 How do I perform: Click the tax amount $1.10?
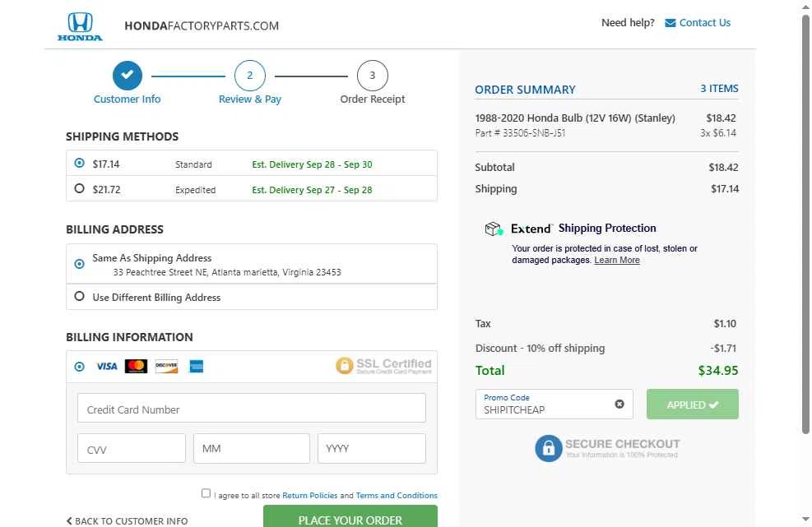click(725, 324)
